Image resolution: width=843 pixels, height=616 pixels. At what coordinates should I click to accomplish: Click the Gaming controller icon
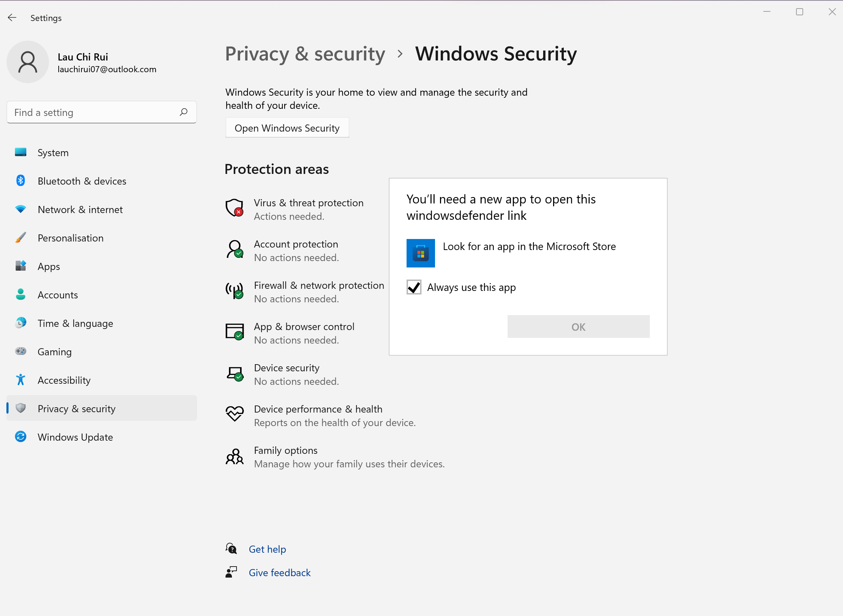[x=21, y=351]
